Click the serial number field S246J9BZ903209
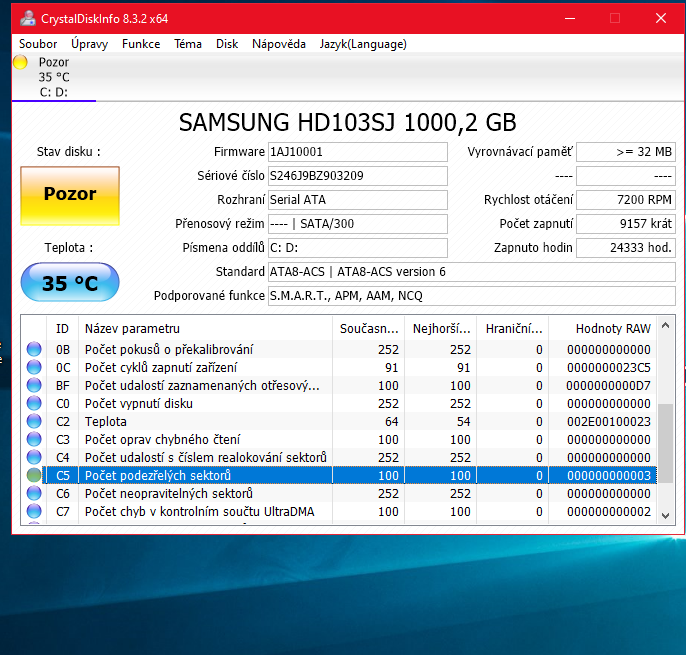Image resolution: width=686 pixels, height=655 pixels. coord(357,176)
